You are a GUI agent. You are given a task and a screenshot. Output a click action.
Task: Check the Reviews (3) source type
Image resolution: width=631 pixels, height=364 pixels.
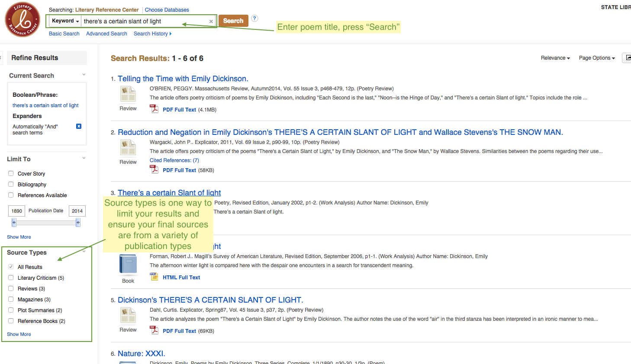11,288
